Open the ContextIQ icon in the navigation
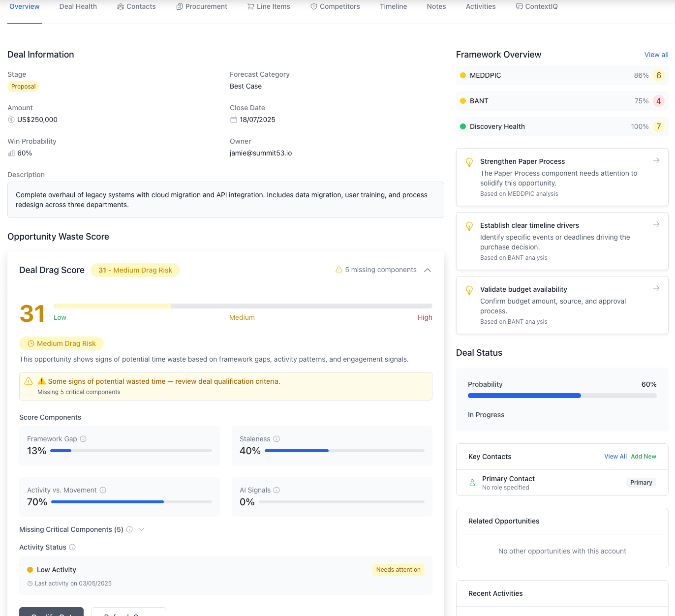 (x=519, y=6)
